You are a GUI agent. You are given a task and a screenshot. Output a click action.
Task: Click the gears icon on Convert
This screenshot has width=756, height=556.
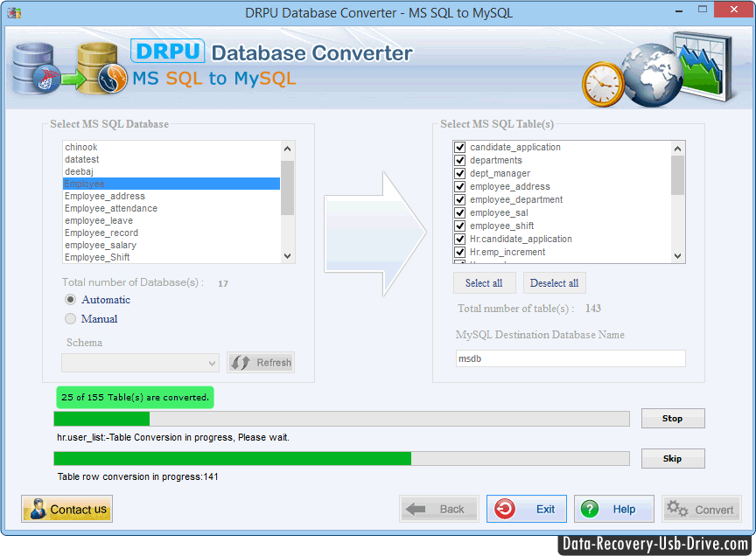(x=677, y=508)
